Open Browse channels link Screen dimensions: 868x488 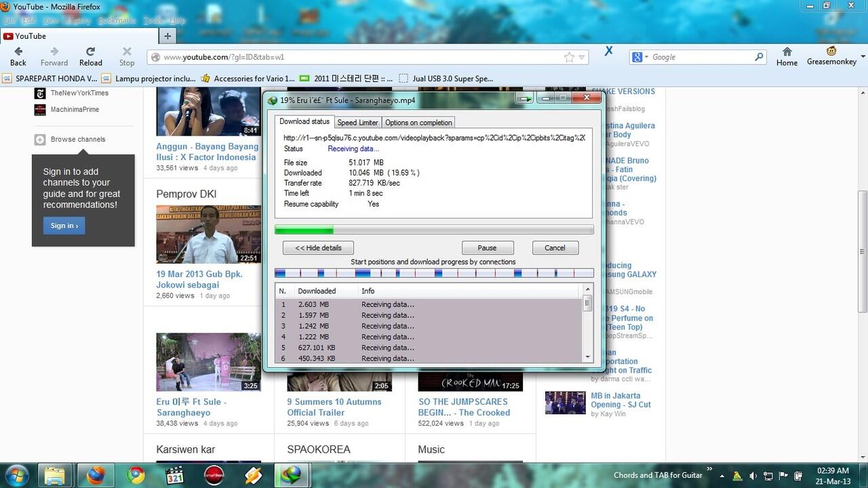click(78, 139)
